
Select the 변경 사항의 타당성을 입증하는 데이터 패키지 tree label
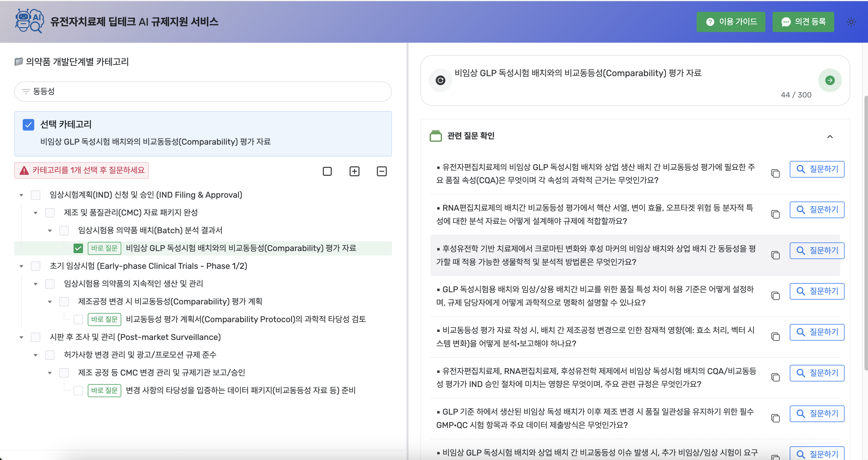(241, 390)
